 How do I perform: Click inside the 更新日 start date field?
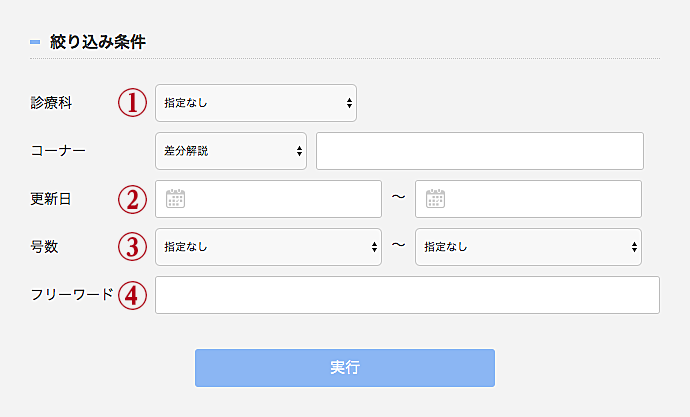click(x=268, y=199)
